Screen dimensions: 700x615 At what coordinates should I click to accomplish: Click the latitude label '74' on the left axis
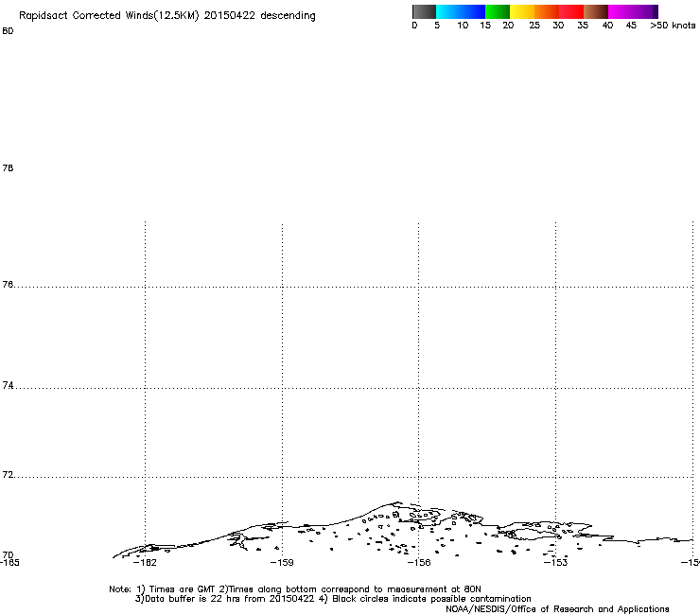[8, 385]
